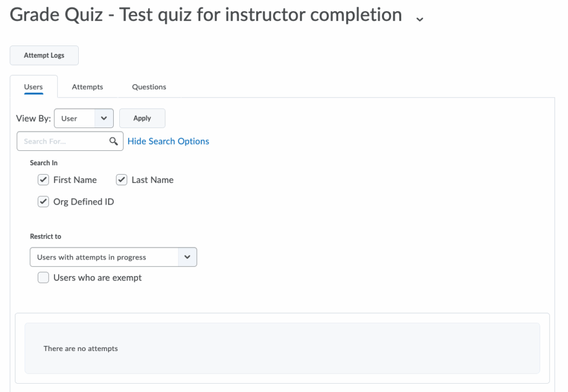Click the Attempt Logs button

(44, 55)
